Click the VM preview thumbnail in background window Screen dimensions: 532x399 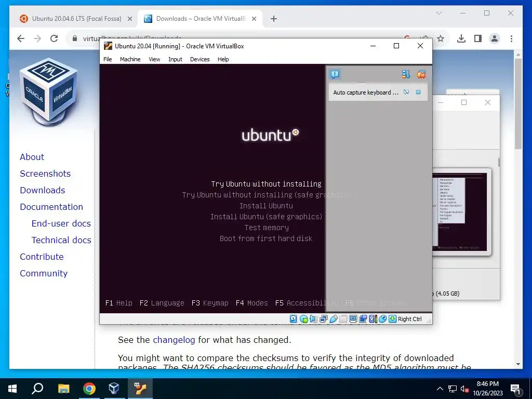tap(461, 212)
